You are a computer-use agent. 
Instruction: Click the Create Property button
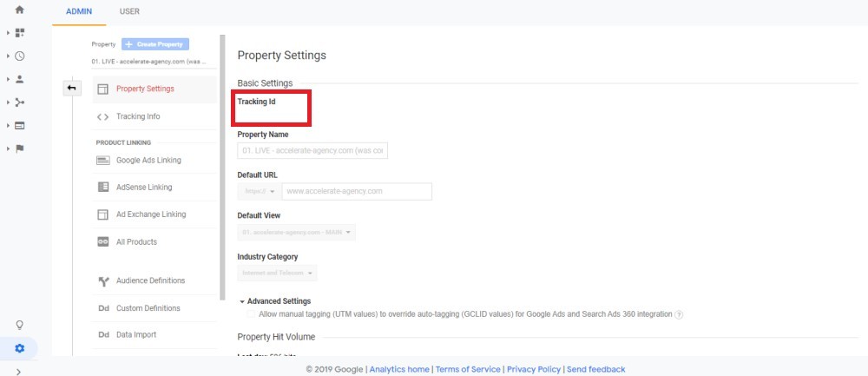coord(155,44)
